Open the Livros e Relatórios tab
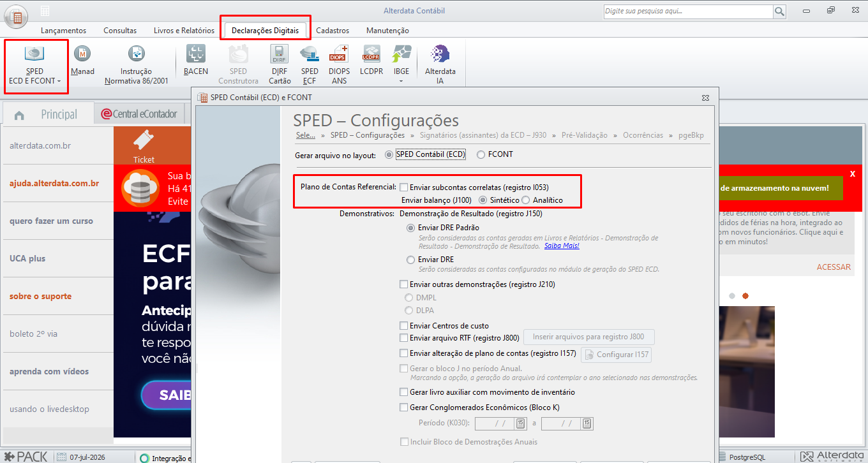 click(x=184, y=30)
